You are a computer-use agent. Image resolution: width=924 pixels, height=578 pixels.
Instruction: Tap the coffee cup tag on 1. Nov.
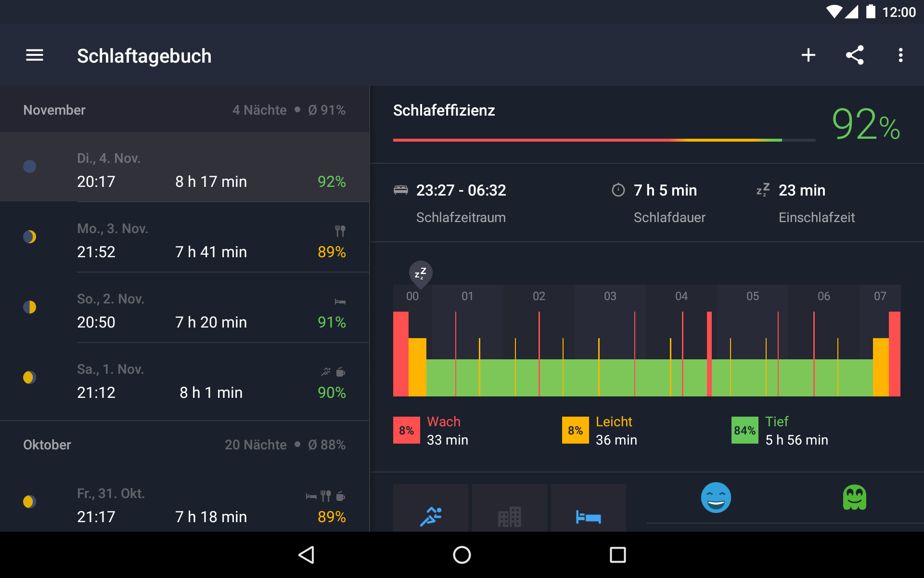point(341,372)
